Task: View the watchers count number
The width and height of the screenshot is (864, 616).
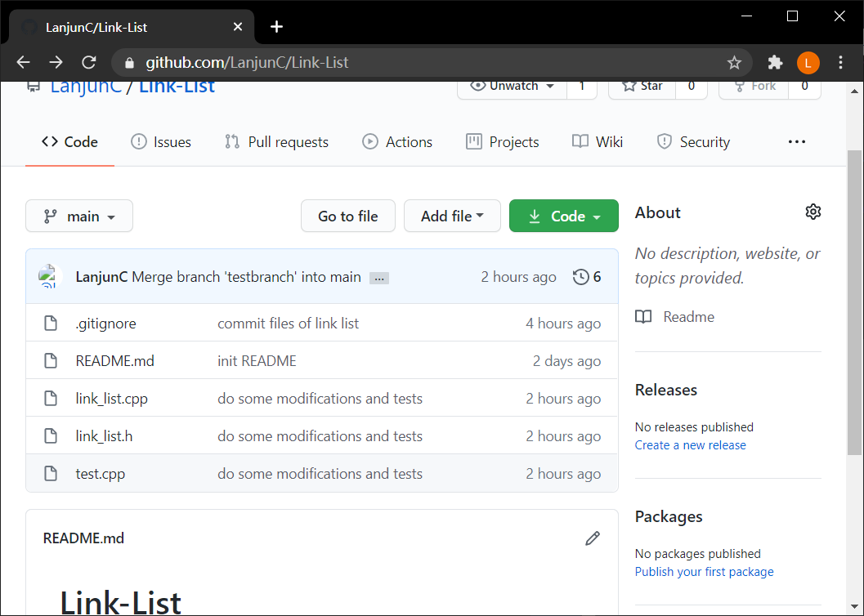Action: click(x=582, y=87)
